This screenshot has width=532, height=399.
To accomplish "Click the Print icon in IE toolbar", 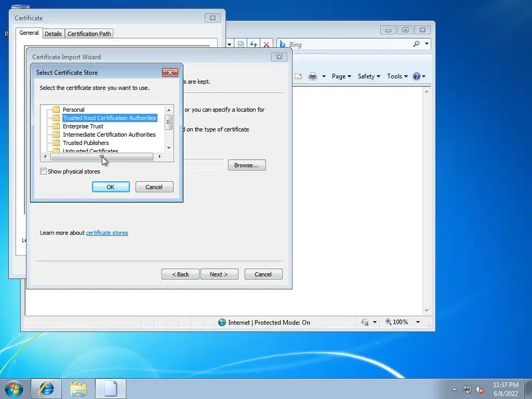I will tap(312, 76).
